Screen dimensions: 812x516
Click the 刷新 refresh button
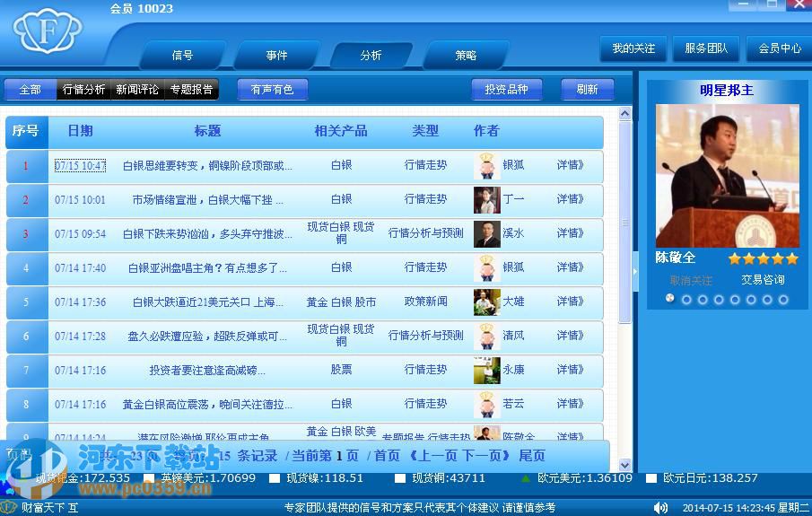(x=588, y=90)
